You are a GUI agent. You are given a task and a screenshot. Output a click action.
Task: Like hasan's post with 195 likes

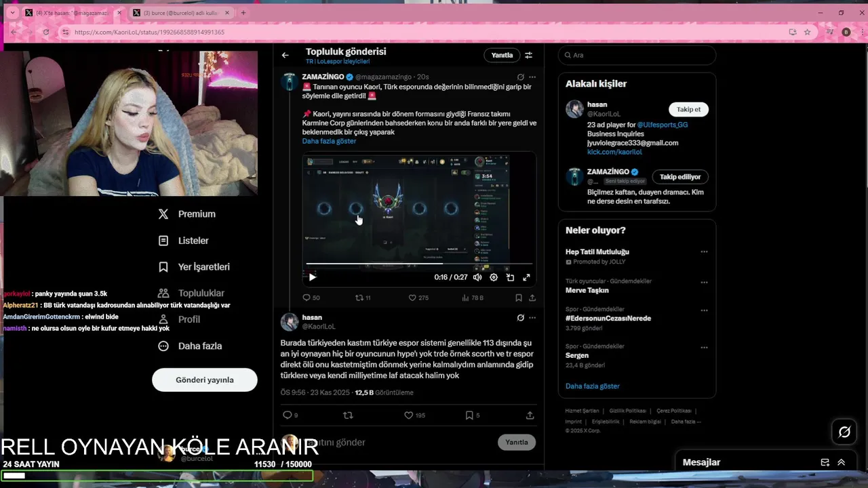pyautogui.click(x=414, y=415)
